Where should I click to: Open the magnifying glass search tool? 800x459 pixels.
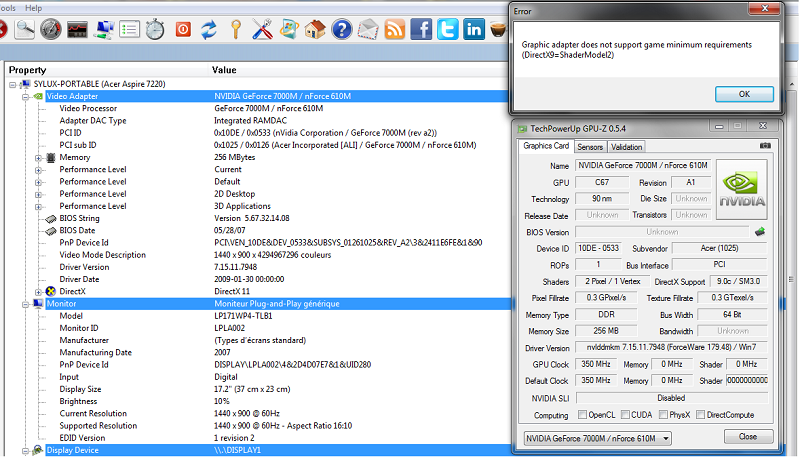point(24,30)
